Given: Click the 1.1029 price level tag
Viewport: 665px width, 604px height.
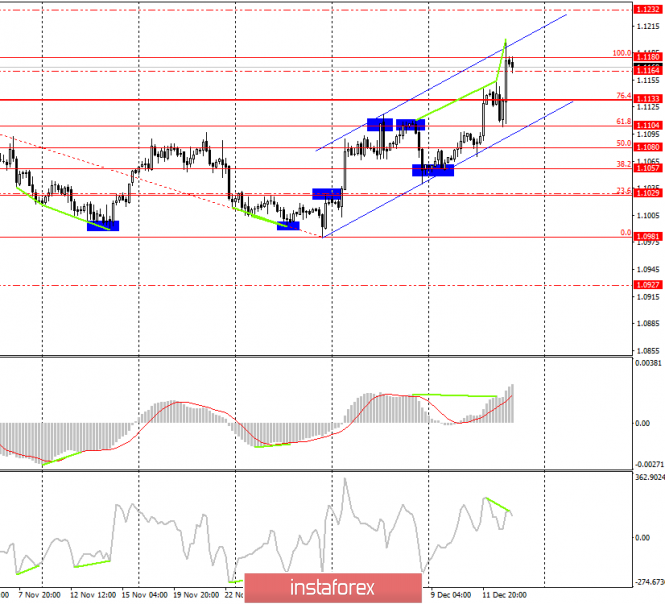Looking at the screenshot, I should point(646,194).
